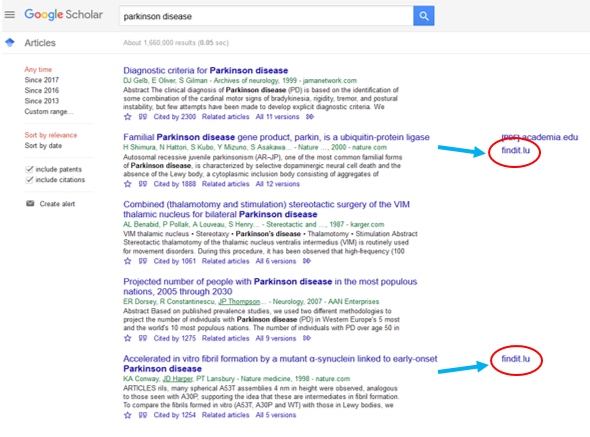Filter results Since 2016
The height and width of the screenshot is (437, 590).
pyautogui.click(x=42, y=90)
